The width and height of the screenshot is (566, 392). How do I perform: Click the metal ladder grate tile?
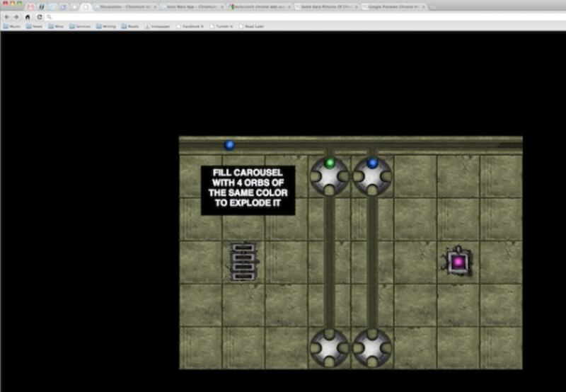(243, 262)
